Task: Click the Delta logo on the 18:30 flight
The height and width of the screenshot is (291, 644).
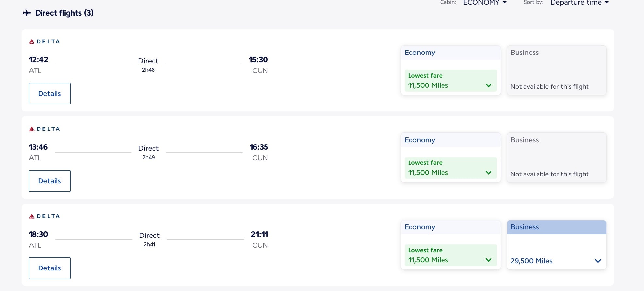Action: (44, 216)
